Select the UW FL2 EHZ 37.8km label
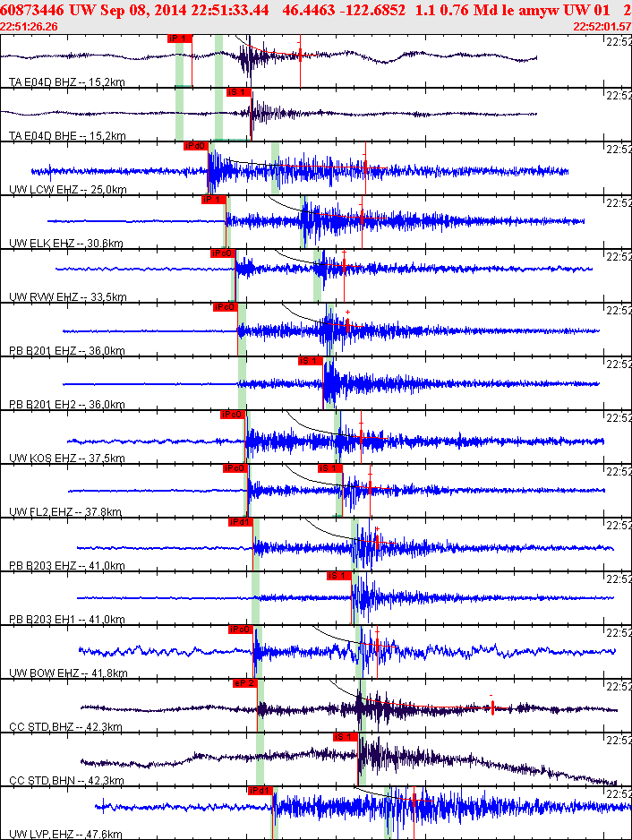632x840 pixels. pyautogui.click(x=65, y=511)
